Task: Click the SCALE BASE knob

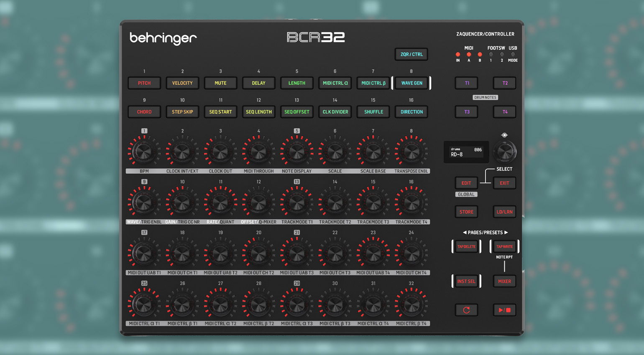Action: coord(373,152)
